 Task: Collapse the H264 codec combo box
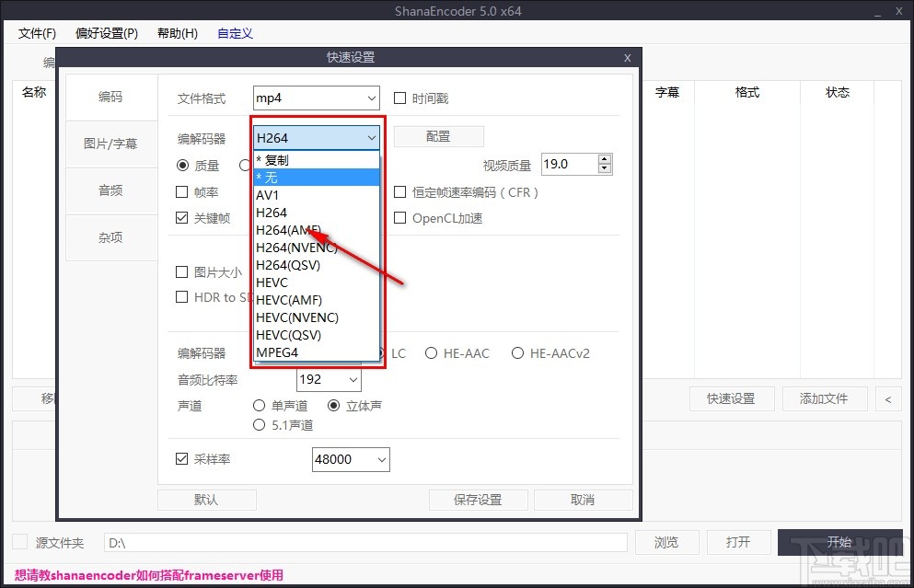[317, 138]
